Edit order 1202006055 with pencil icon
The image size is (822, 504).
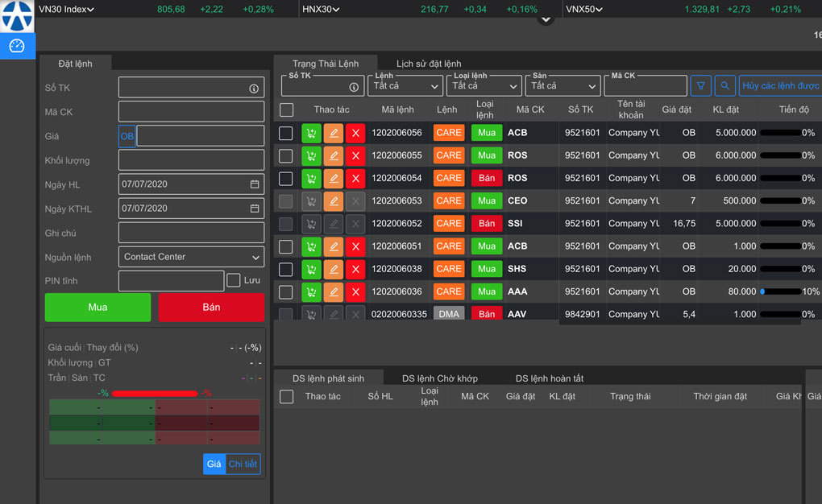(334, 155)
